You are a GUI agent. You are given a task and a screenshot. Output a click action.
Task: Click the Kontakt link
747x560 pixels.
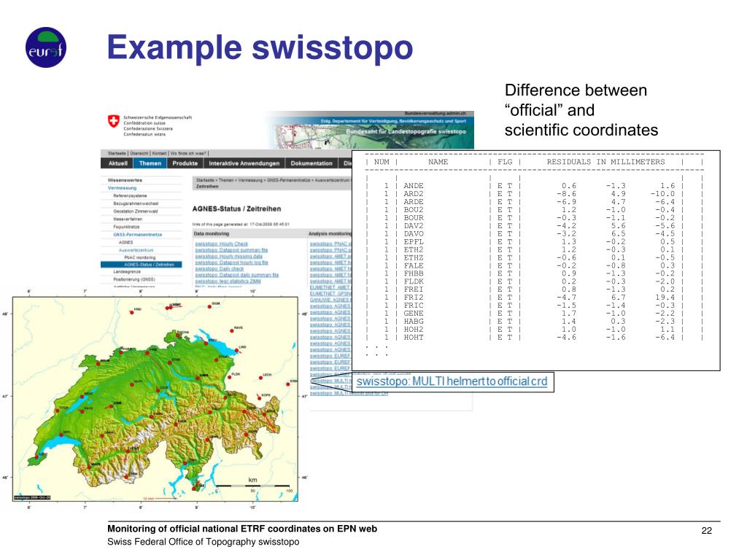pos(160,153)
